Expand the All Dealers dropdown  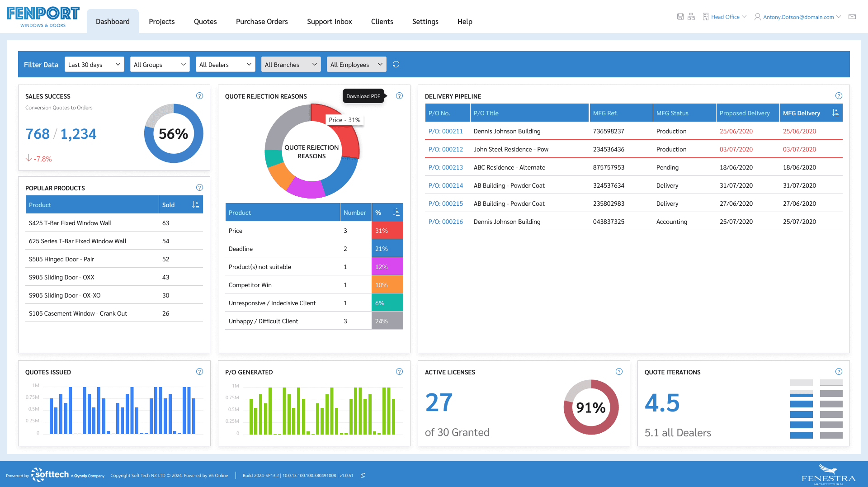point(225,64)
